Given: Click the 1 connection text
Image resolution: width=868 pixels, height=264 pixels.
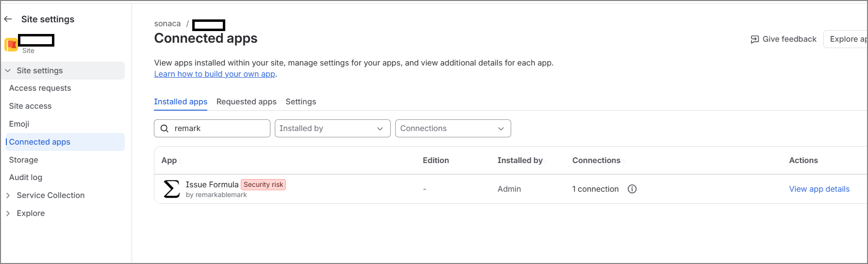Looking at the screenshot, I should [595, 189].
